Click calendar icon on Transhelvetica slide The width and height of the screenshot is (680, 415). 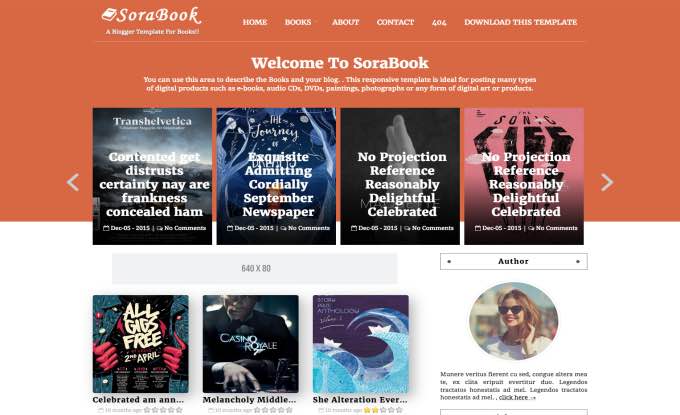pos(106,228)
